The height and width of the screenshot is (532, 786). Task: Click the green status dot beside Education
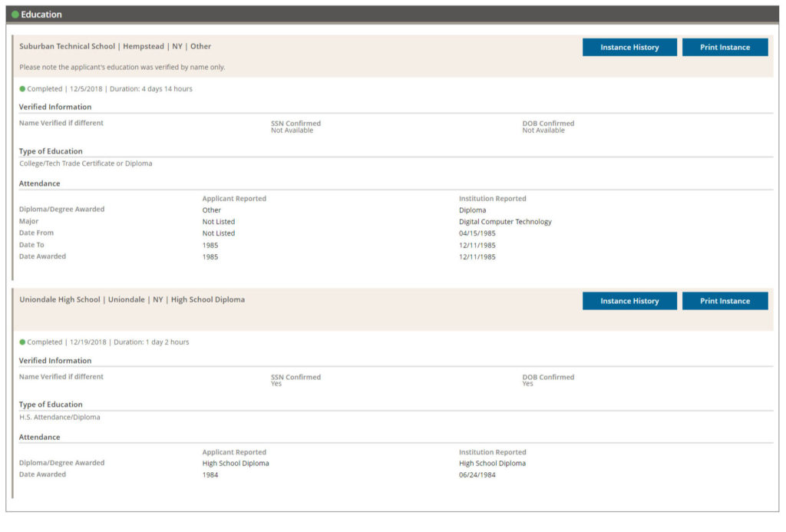point(15,15)
